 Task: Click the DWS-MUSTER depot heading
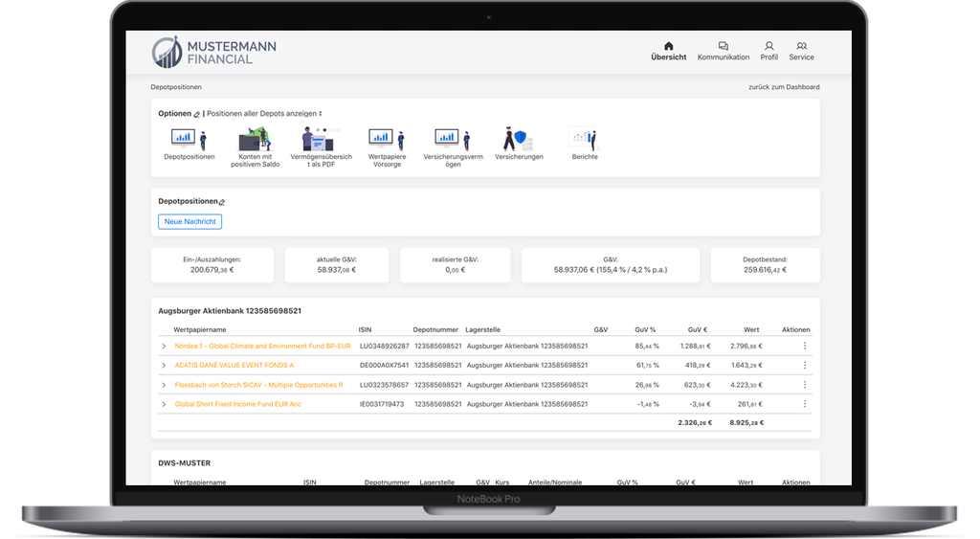(x=185, y=463)
